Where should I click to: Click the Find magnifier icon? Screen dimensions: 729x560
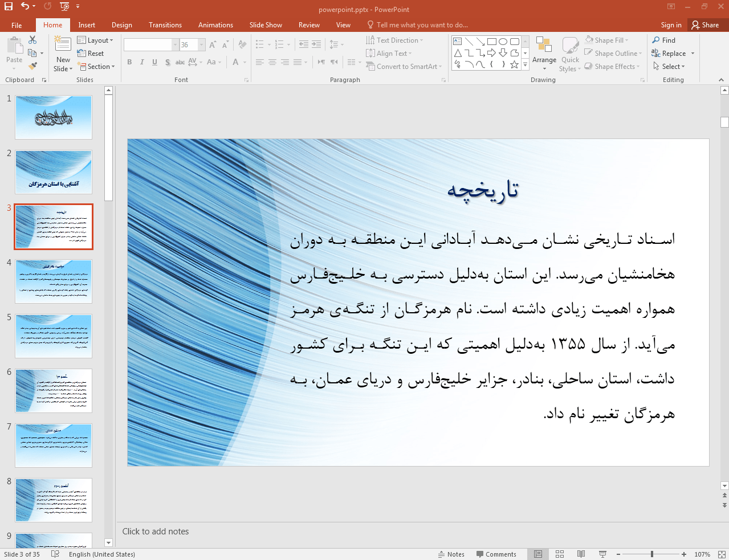point(656,40)
